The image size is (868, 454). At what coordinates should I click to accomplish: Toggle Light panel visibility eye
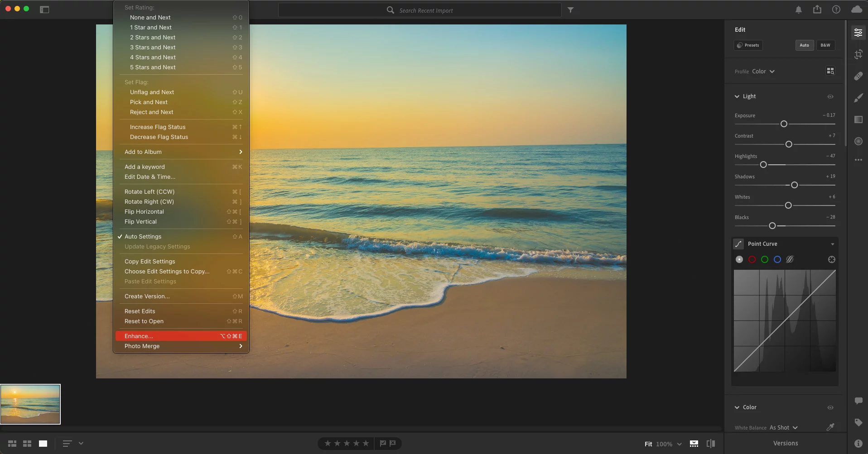coord(830,96)
